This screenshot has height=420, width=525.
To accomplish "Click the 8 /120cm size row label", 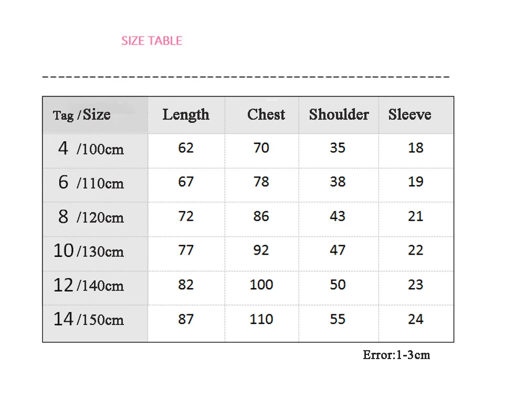I will (91, 217).
